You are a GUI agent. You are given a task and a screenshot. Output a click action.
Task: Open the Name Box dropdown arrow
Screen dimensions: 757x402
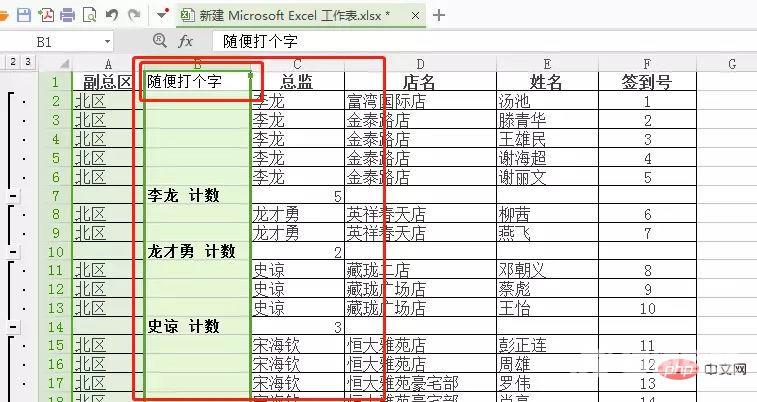[107, 42]
